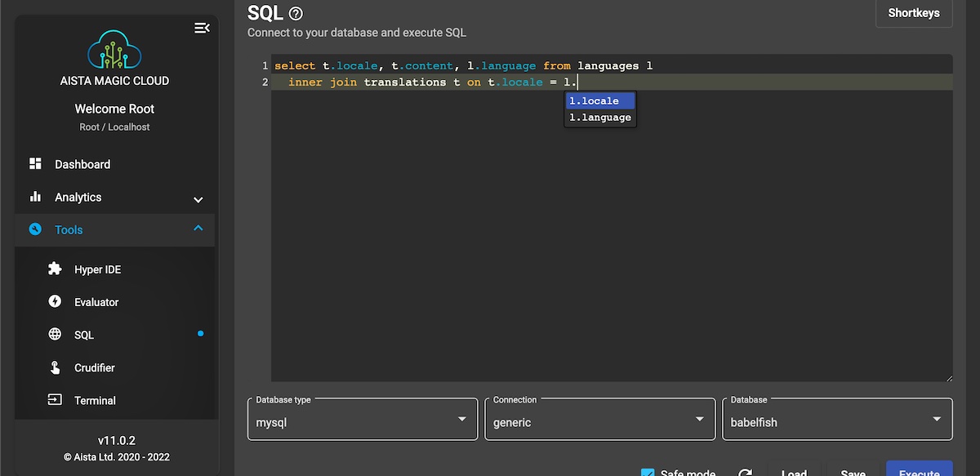Open the SQL help question mark icon
This screenshot has height=476, width=980.
[x=296, y=13]
